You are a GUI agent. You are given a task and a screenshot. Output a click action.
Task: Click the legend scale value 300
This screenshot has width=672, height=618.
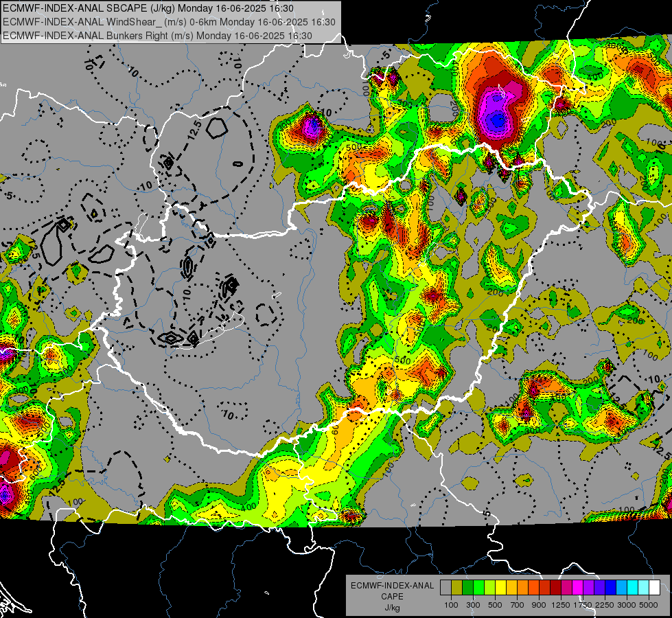coord(473,605)
